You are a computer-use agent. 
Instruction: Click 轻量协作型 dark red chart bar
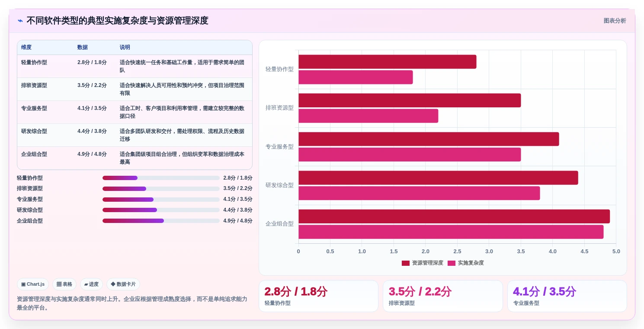[x=387, y=62]
